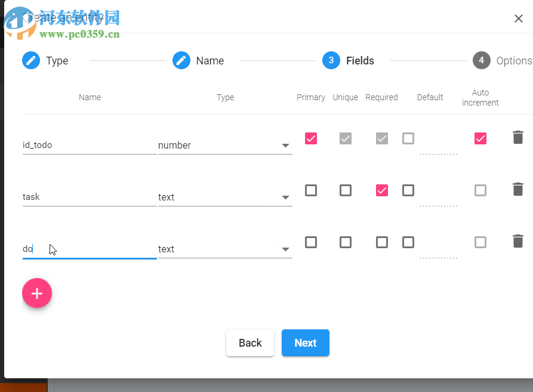Toggle Auto increment for task field
Screen dimensions: 533x392
[480, 190]
